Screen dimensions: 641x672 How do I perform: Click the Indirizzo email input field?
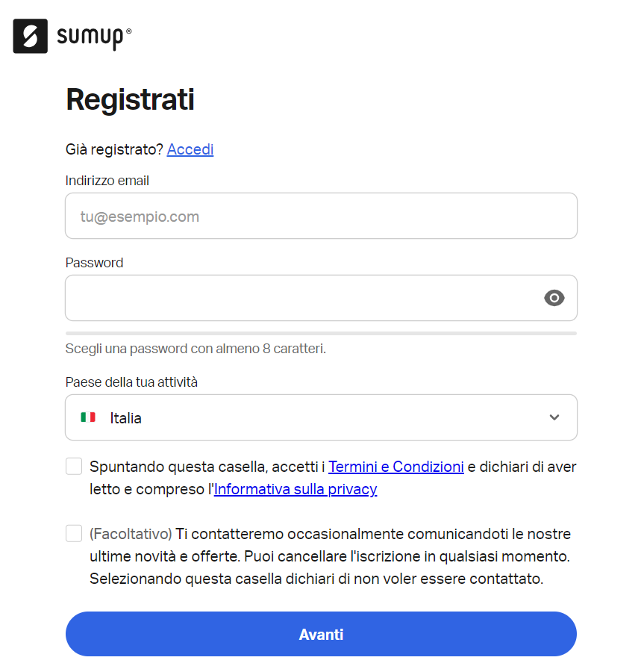[x=321, y=216]
